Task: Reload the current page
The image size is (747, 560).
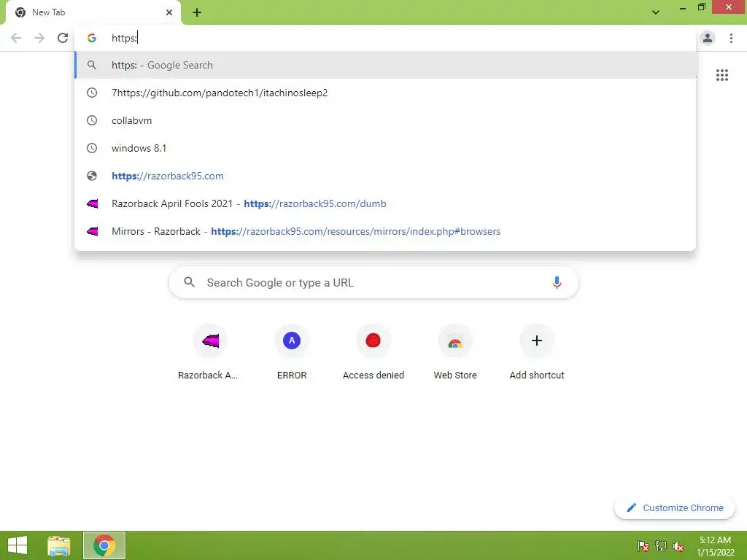Action: pos(63,38)
